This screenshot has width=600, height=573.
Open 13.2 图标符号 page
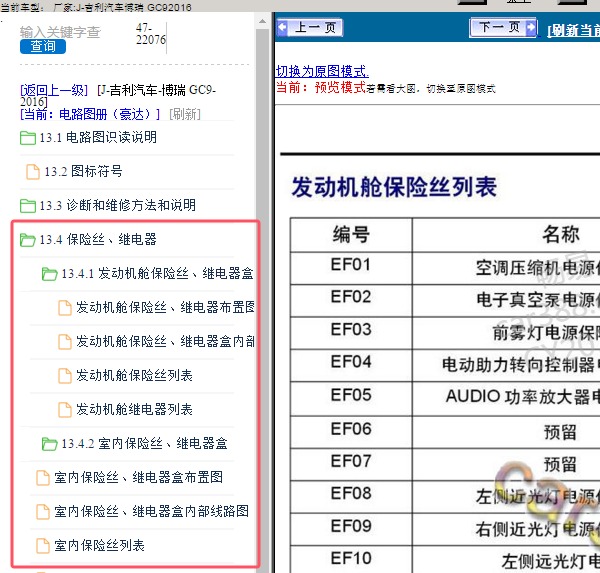click(x=83, y=171)
